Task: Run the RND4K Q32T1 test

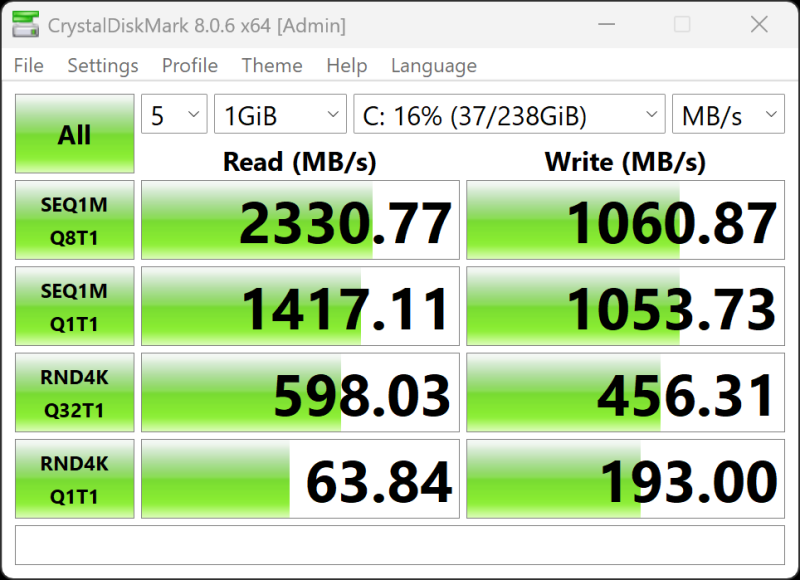Action: (x=74, y=392)
